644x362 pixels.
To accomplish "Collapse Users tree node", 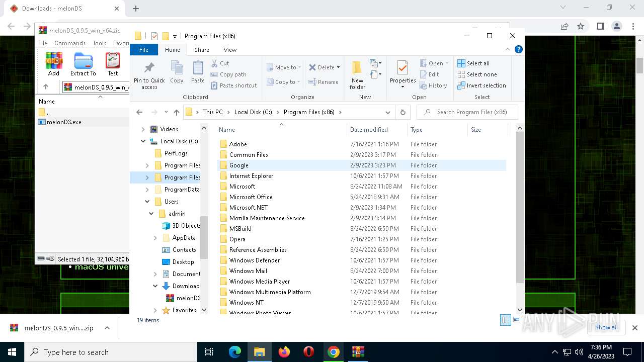I will pyautogui.click(x=147, y=202).
